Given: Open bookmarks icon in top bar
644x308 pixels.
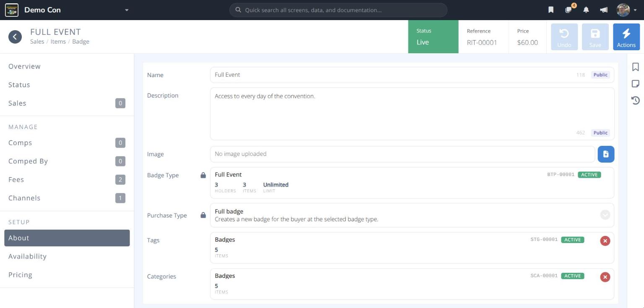Looking at the screenshot, I should pyautogui.click(x=551, y=10).
